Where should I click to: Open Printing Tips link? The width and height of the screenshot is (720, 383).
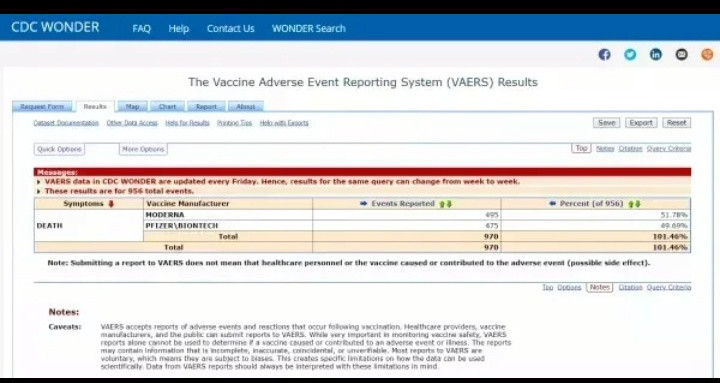coord(235,123)
